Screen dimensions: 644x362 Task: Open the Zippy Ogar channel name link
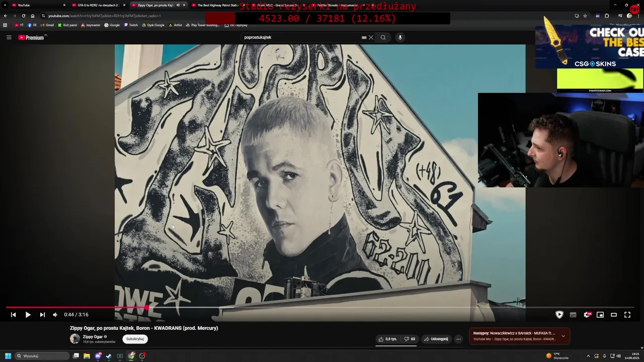point(93,337)
